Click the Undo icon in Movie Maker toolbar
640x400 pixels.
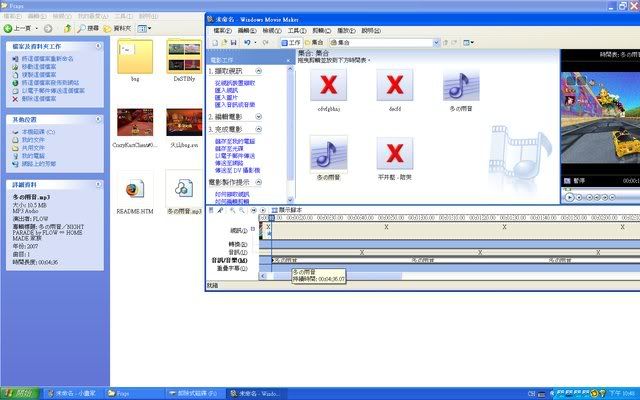click(248, 42)
